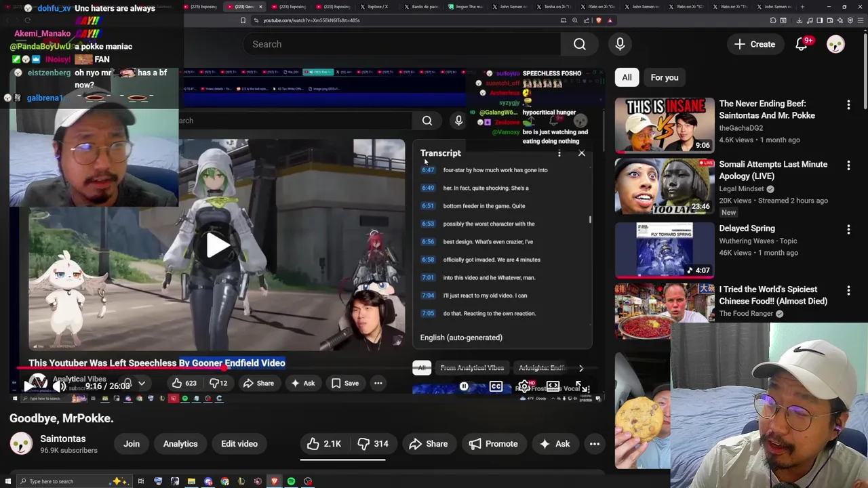Open options for World's Spiciest Chinese Food video
Viewport: 868px width, 488px height.
click(x=848, y=290)
